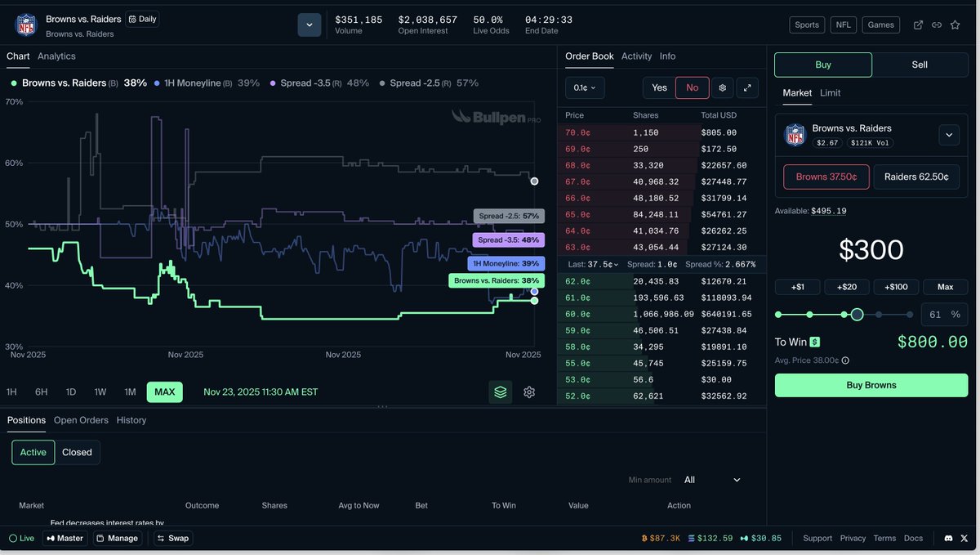The height and width of the screenshot is (555, 980).
Task: Open the Info tab
Action: tap(667, 56)
